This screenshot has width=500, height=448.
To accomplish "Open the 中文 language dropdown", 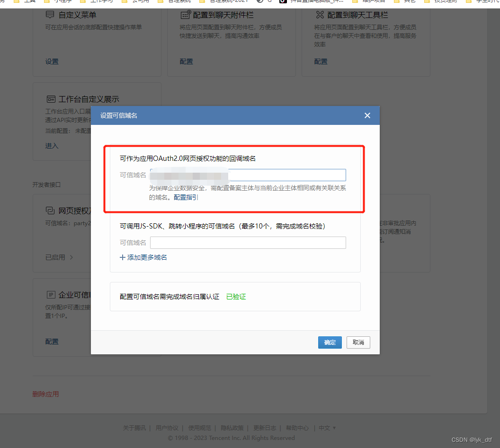I will tap(327, 428).
